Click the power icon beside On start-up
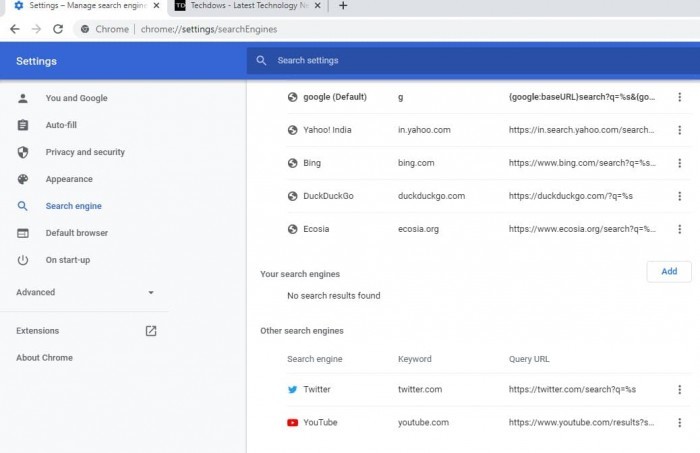The width and height of the screenshot is (700, 453). coord(23,260)
